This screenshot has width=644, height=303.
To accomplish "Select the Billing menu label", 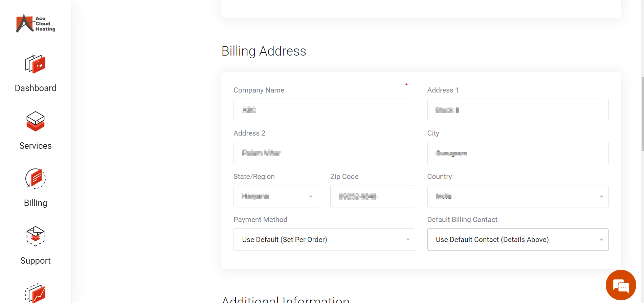I will [x=36, y=203].
